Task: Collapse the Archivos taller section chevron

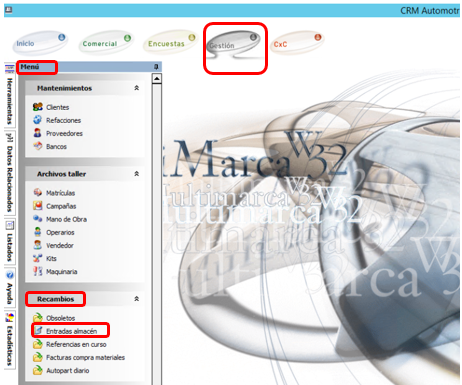Action: (x=137, y=174)
